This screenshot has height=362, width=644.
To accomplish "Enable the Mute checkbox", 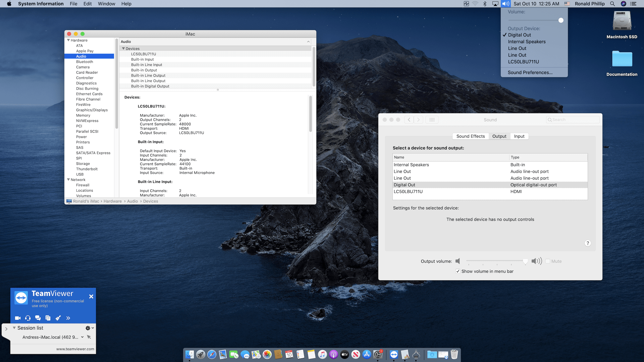I will 548,261.
